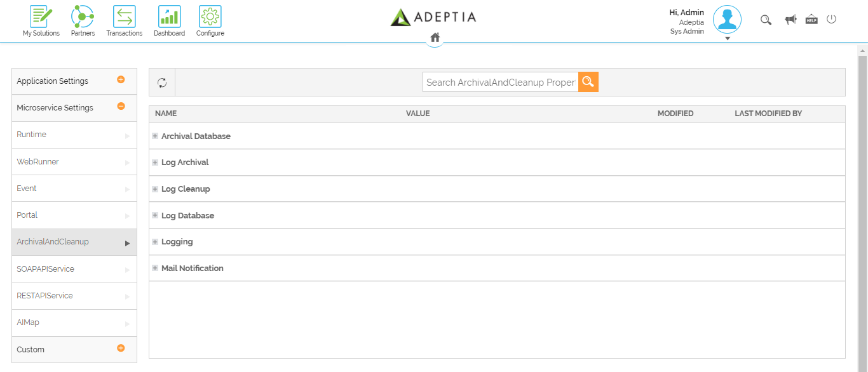Click the Search ArchivalAndCleanup Properties field
The width and height of the screenshot is (868, 372).
501,82
